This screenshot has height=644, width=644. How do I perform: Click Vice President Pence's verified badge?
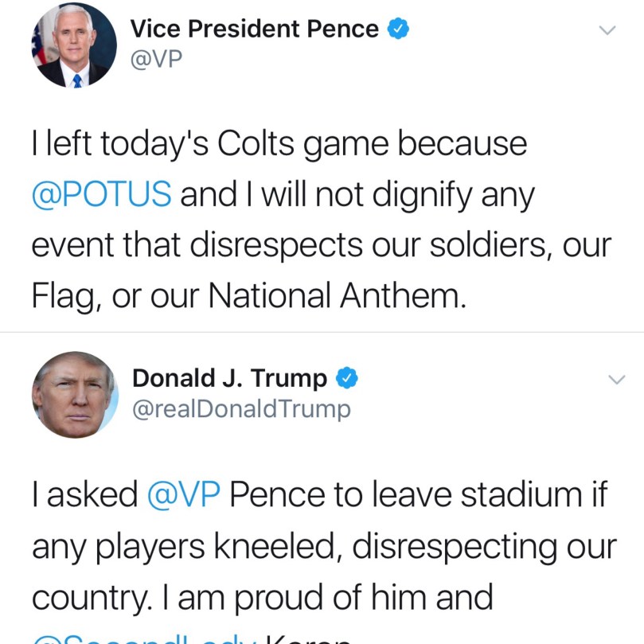pyautogui.click(x=398, y=29)
